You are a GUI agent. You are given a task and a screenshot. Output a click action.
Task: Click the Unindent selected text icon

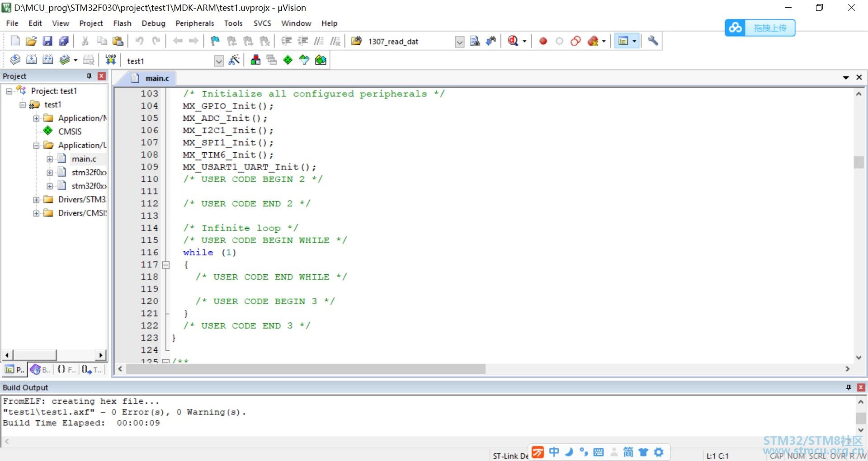[x=302, y=41]
